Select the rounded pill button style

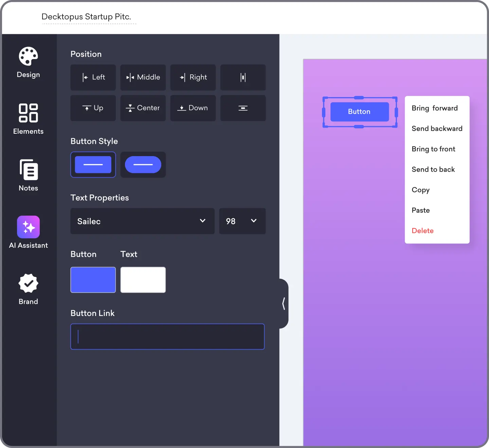pyautogui.click(x=143, y=165)
